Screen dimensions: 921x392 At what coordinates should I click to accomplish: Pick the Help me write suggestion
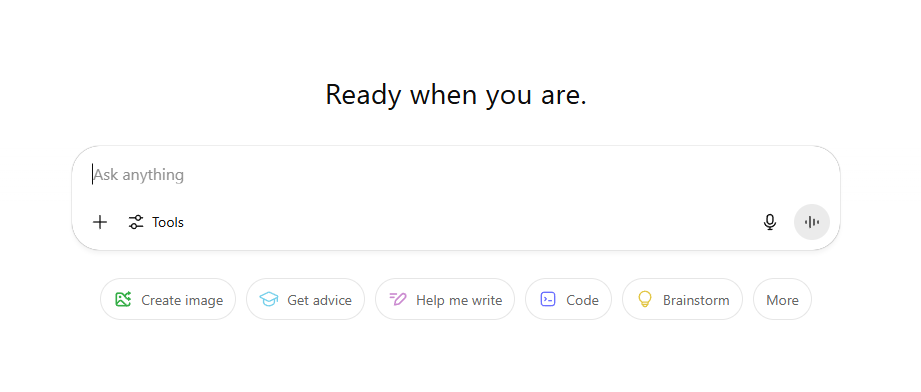(x=445, y=300)
